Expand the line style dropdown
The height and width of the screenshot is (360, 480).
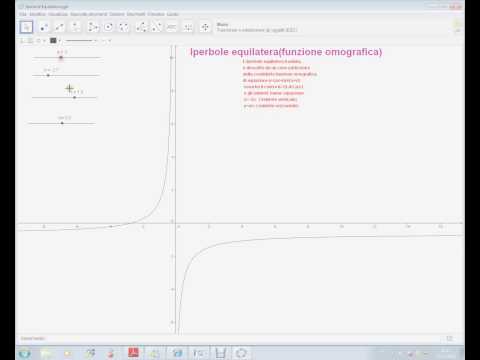click(x=96, y=41)
